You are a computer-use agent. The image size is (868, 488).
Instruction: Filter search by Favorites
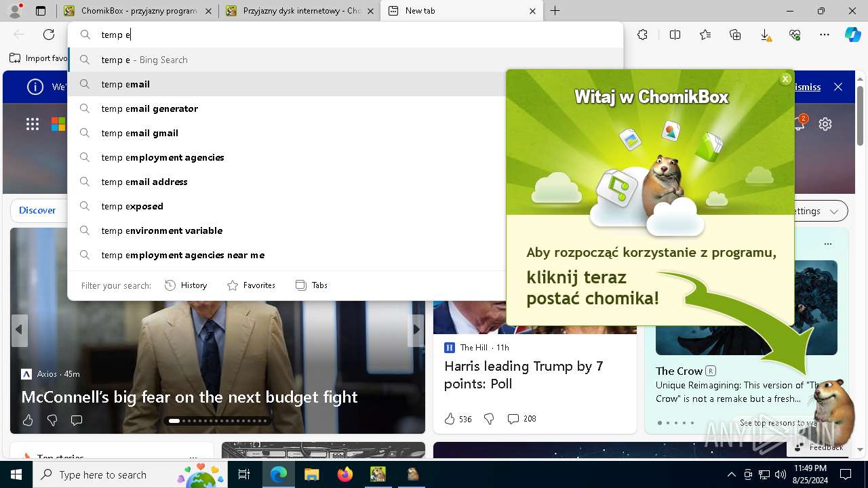tap(251, 285)
